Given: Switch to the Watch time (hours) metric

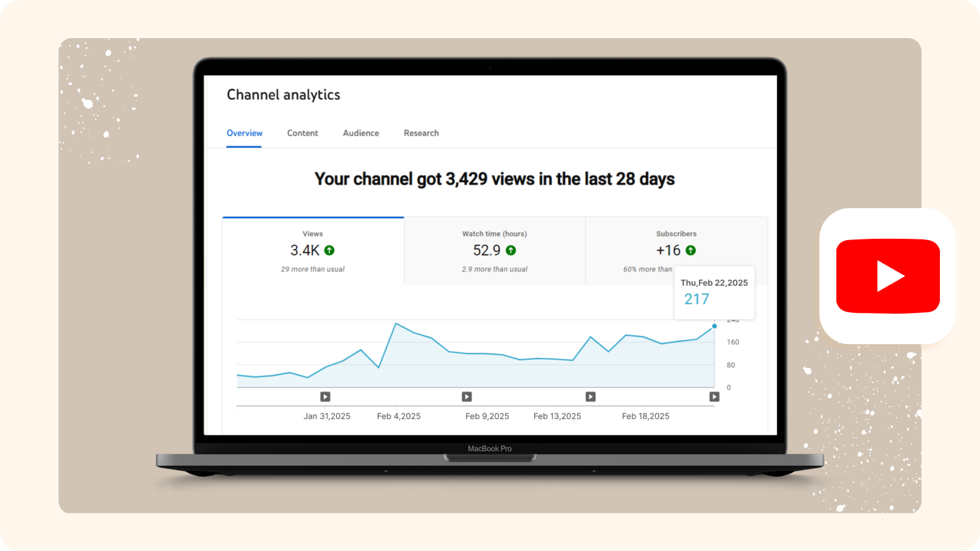Looking at the screenshot, I should click(x=494, y=250).
